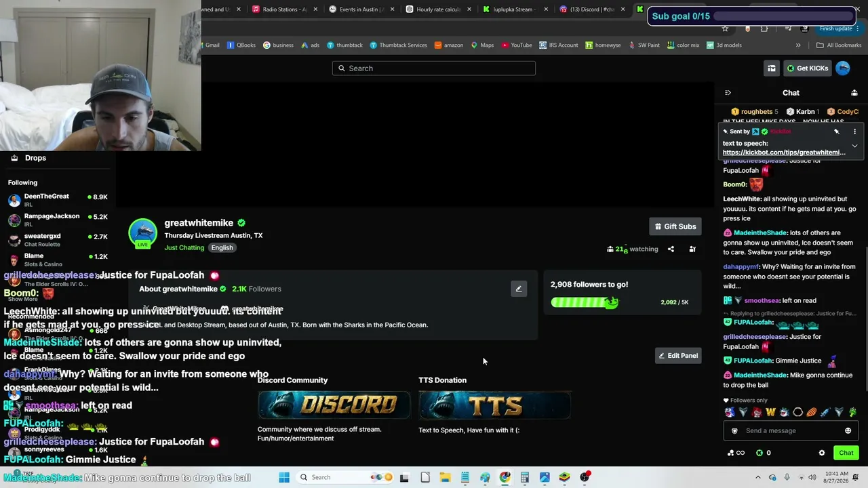
Task: Open the Thumbtack Services bookmark
Action: [398, 45]
